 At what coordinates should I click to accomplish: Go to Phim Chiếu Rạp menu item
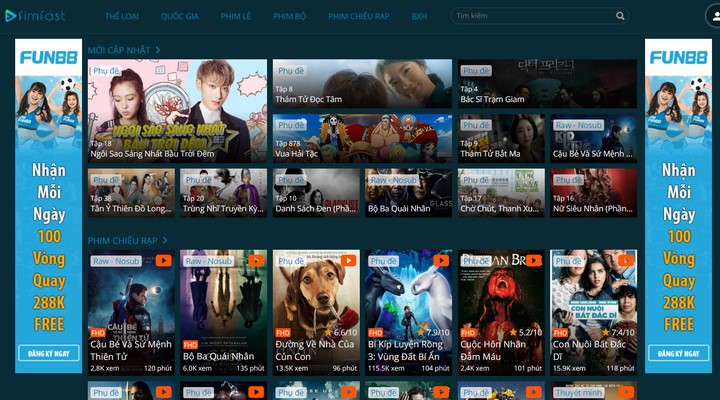point(359,17)
